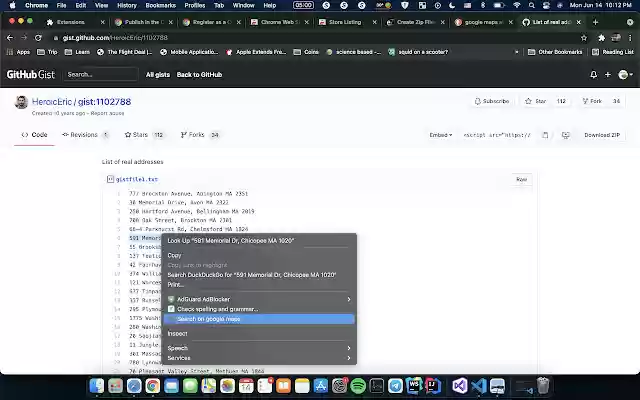
Task: Show more bookmarks chevron
Action: (516, 52)
